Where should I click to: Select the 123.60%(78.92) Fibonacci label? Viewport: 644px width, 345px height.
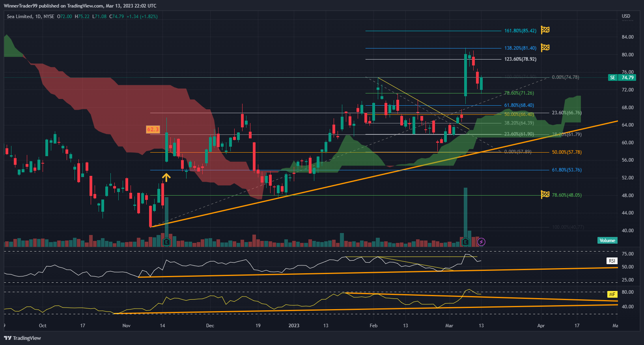click(520, 59)
